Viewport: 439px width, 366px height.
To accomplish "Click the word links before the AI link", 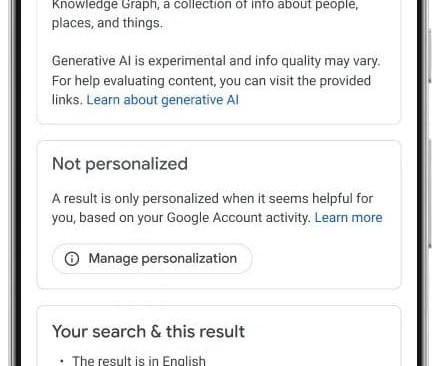I will click(67, 100).
